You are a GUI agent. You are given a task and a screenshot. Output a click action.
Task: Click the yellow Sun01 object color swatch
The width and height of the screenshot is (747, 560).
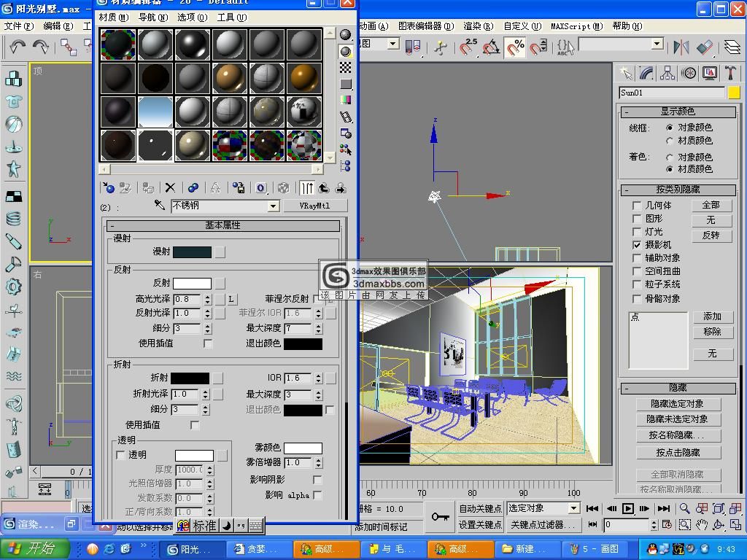pos(733,93)
